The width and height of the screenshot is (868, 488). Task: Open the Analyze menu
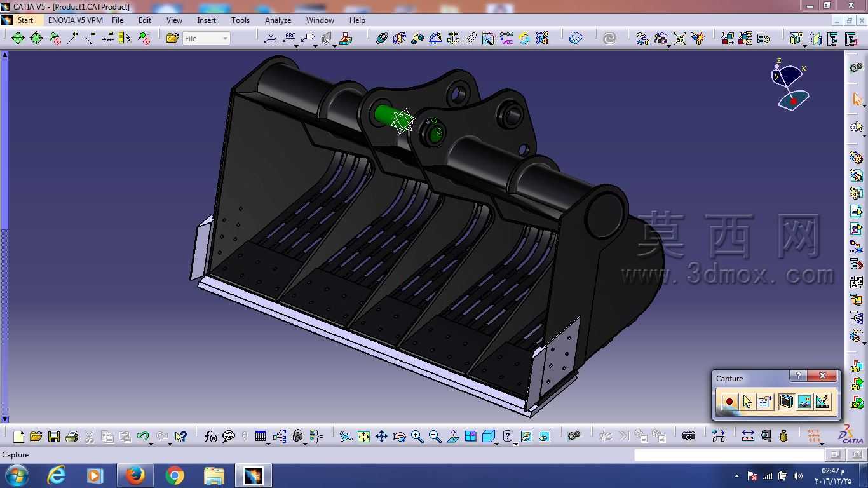click(278, 20)
